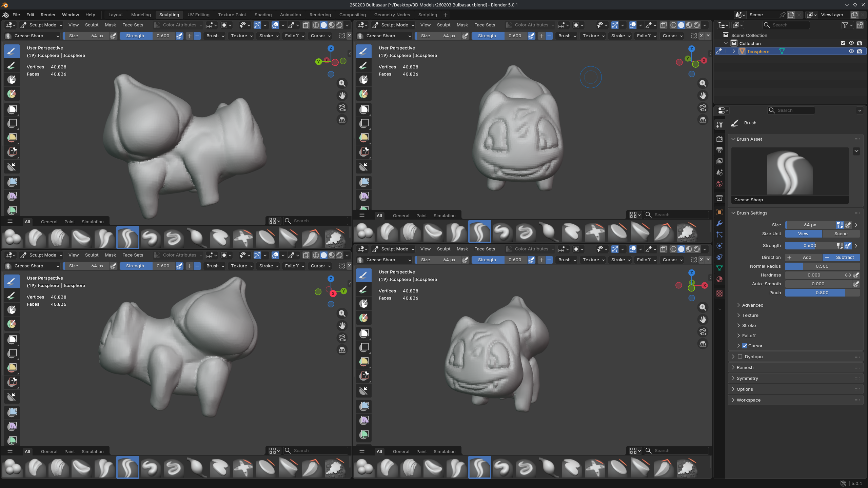Uncheck the Cursor checkbox in Brush Settings
The image size is (868, 488).
pos(745,346)
